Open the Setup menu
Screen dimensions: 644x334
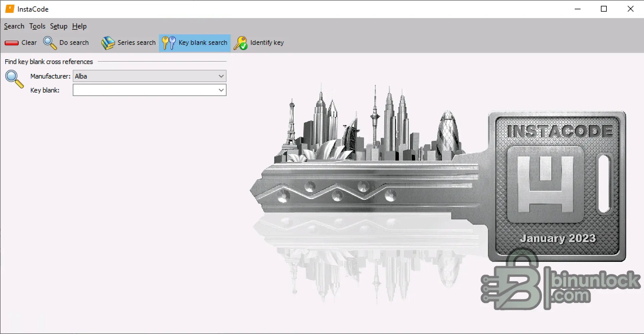pos(59,26)
